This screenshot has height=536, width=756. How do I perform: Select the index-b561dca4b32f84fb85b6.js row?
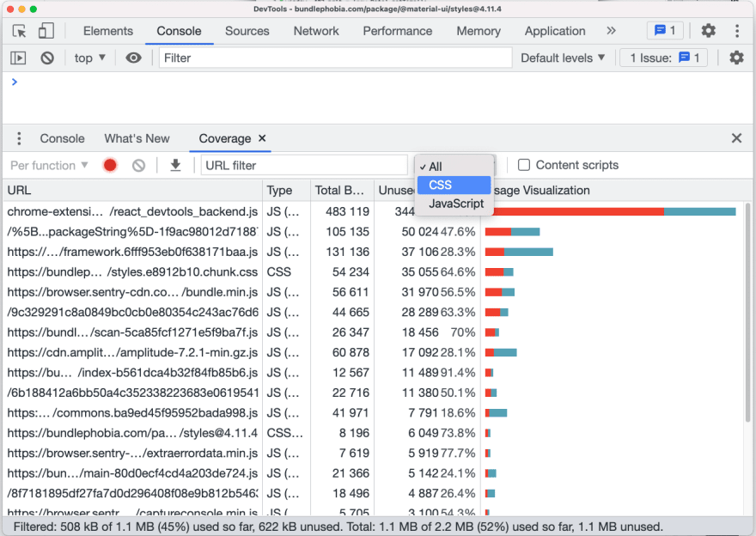pyautogui.click(x=374, y=373)
